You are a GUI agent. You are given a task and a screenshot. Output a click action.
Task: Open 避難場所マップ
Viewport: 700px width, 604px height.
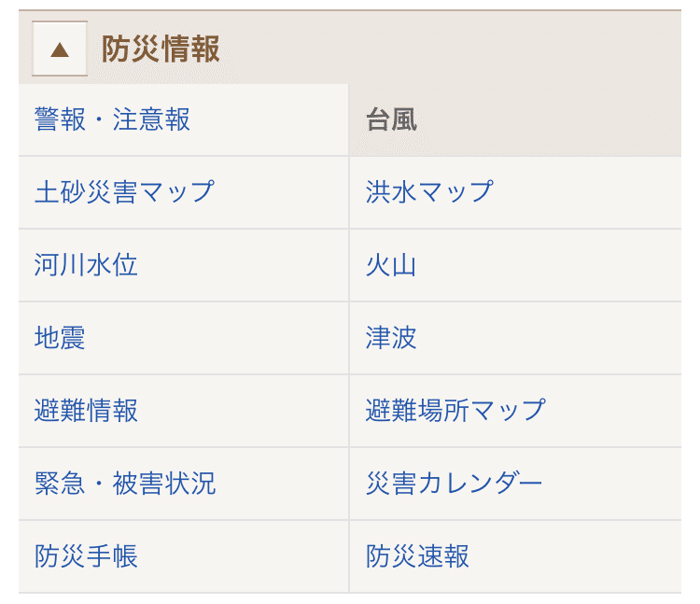[455, 411]
